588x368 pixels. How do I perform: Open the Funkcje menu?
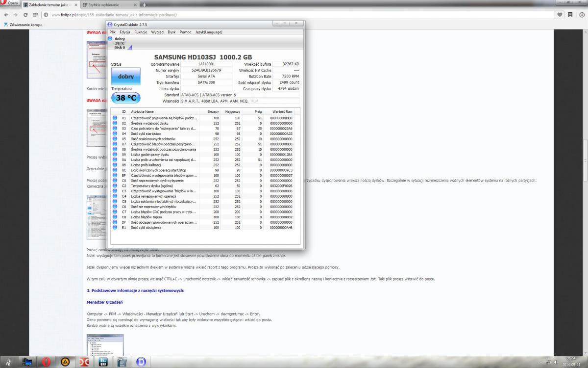pyautogui.click(x=141, y=32)
